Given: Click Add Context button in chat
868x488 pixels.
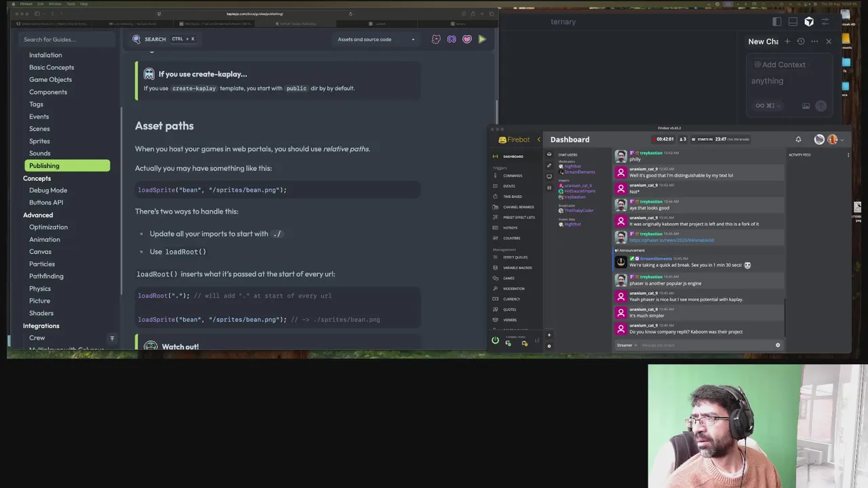Looking at the screenshot, I should 780,64.
